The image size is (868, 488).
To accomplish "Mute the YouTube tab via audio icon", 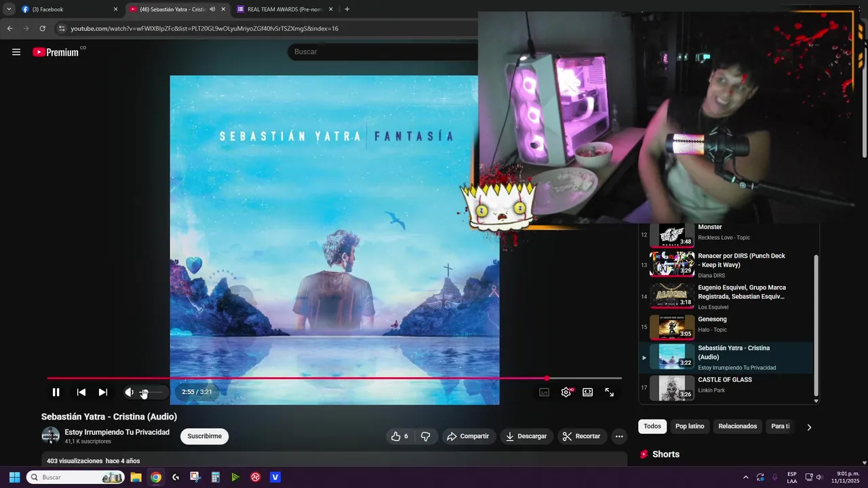I will (212, 9).
